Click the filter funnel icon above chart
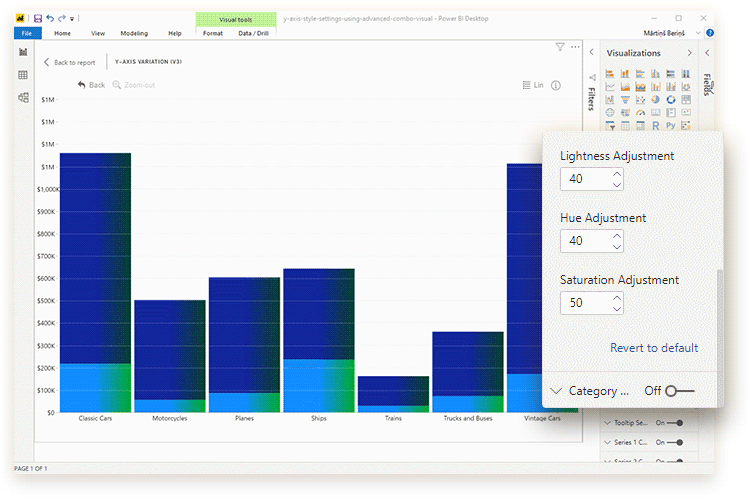 (560, 47)
